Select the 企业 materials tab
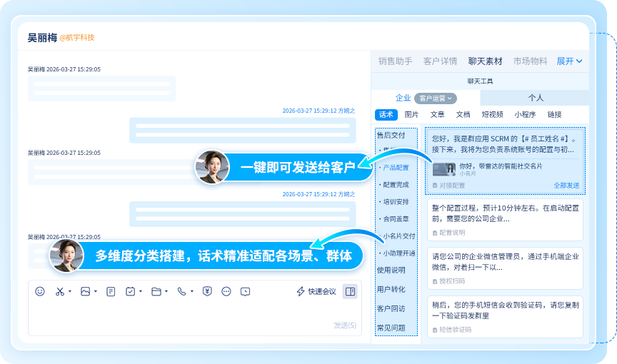617x364 pixels. point(403,98)
